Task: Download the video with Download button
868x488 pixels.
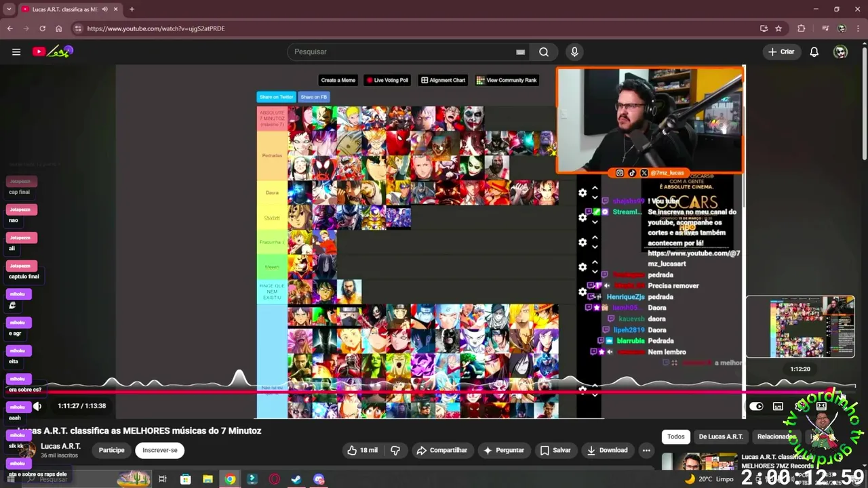Action: [608, 450]
